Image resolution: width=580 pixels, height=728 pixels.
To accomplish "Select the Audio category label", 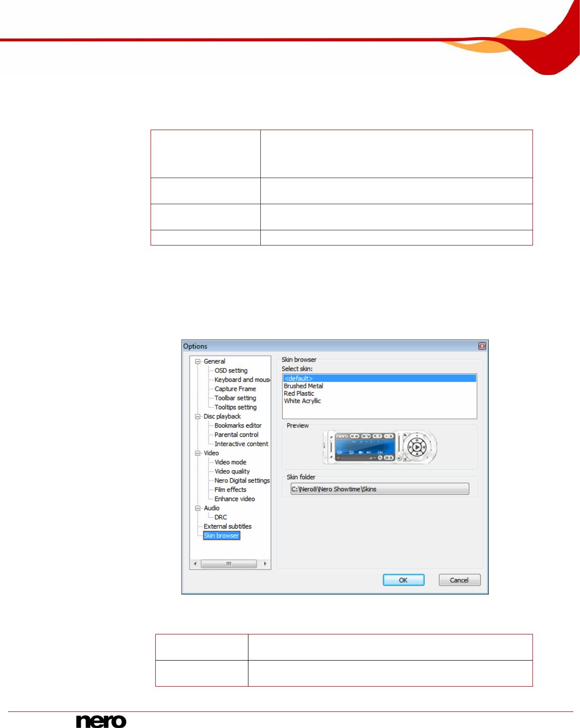I will (211, 508).
